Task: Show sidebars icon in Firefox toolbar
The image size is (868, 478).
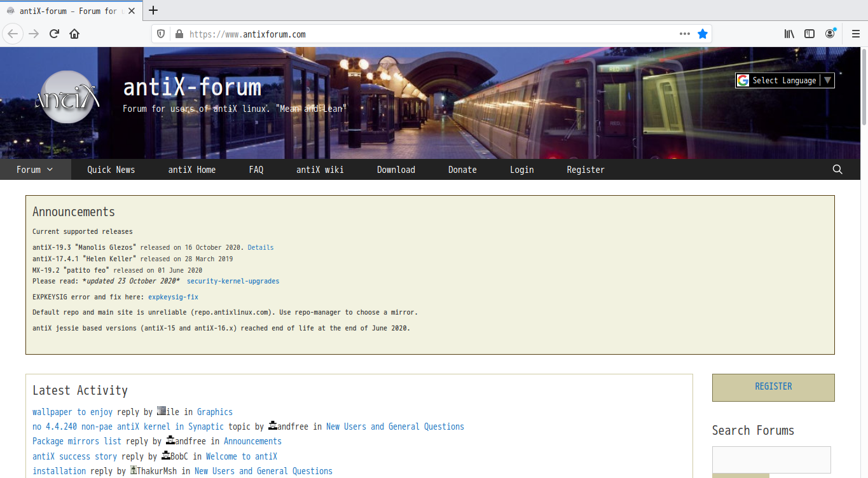Action: click(x=809, y=34)
